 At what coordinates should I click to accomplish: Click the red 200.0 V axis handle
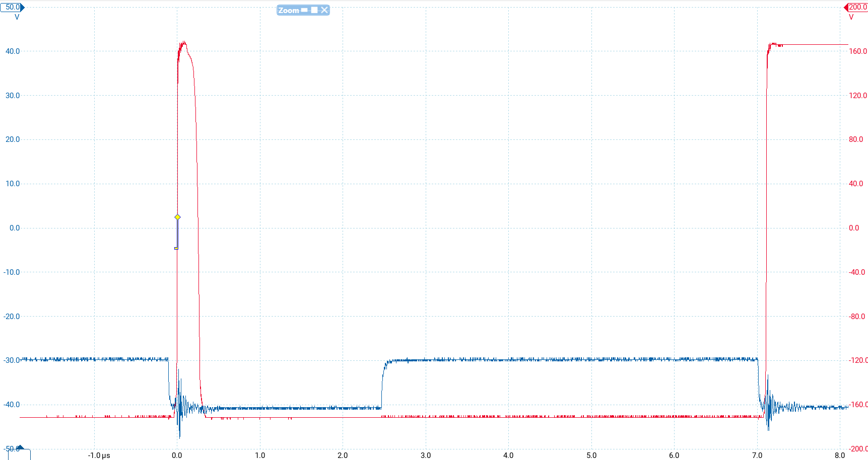click(856, 7)
